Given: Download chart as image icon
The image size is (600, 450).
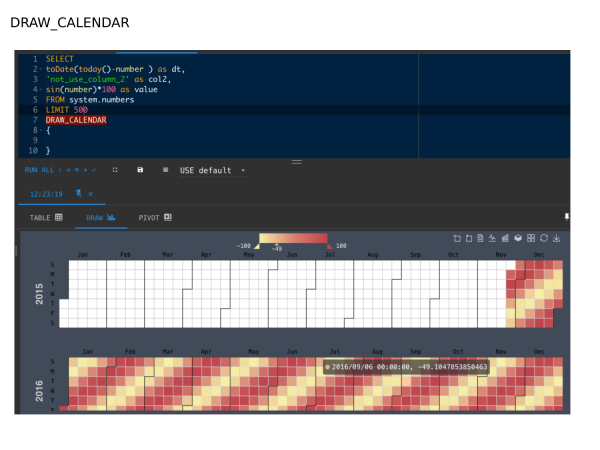Looking at the screenshot, I should click(556, 238).
